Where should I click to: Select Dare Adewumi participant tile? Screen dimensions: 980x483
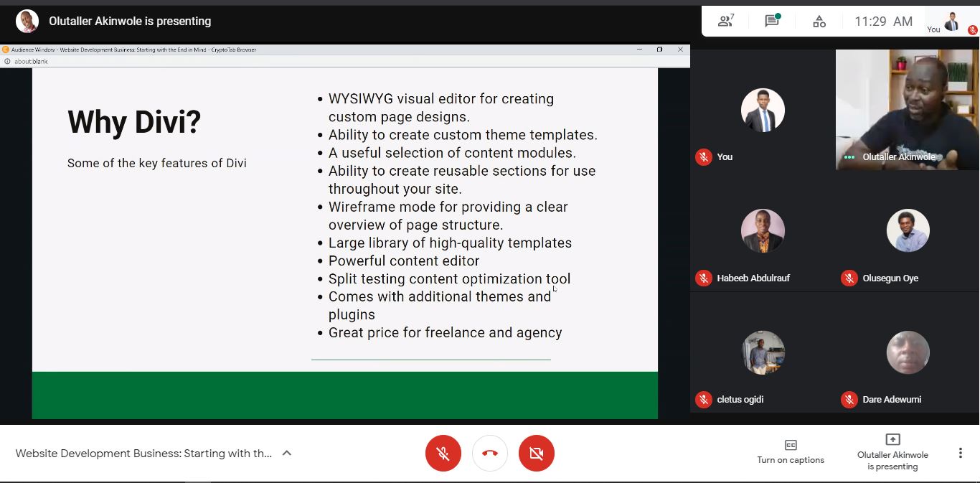908,352
